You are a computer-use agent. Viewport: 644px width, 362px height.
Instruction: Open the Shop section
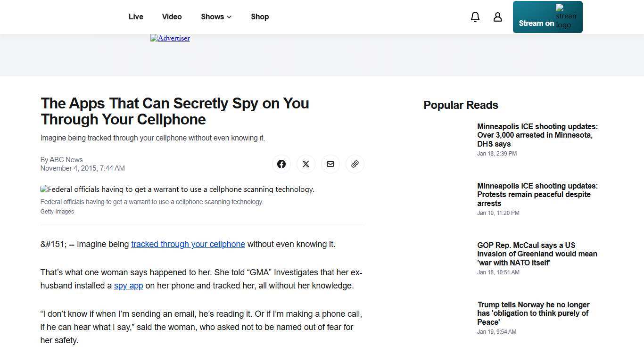[260, 16]
